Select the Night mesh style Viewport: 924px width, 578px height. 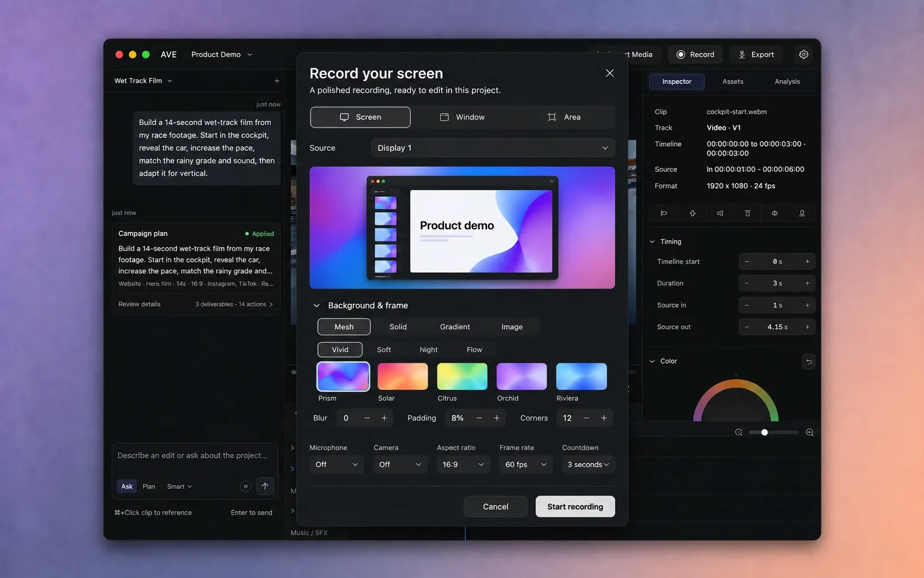click(x=429, y=350)
